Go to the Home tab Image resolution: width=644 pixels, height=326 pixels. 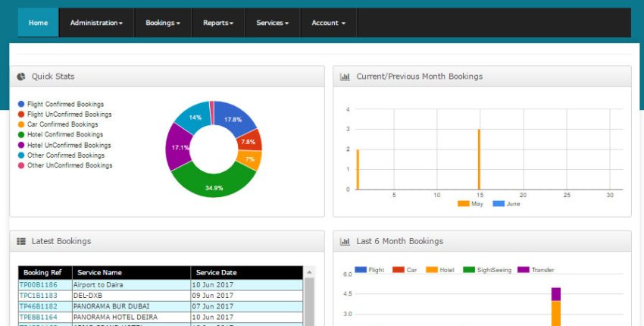coord(38,23)
